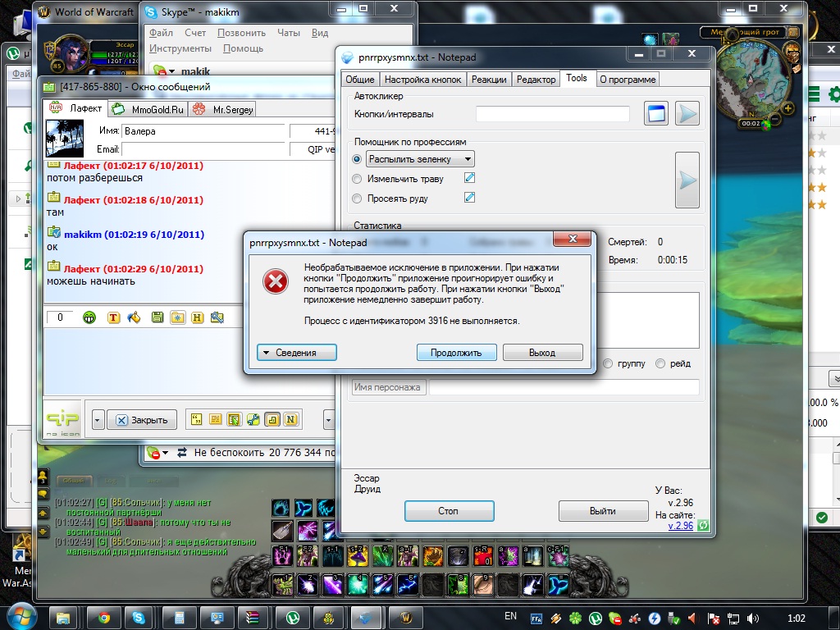Run the profession helper with large play arrow
The height and width of the screenshot is (630, 840).
[687, 180]
